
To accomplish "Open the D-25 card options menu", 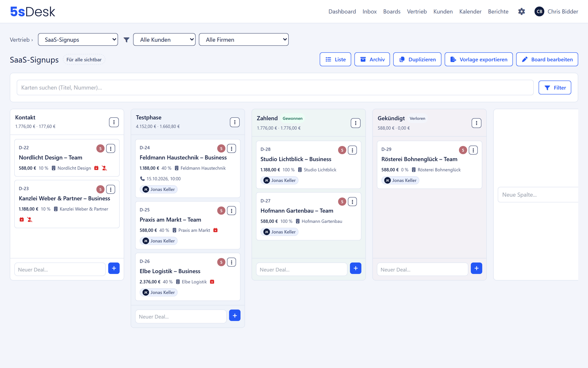I will [232, 211].
